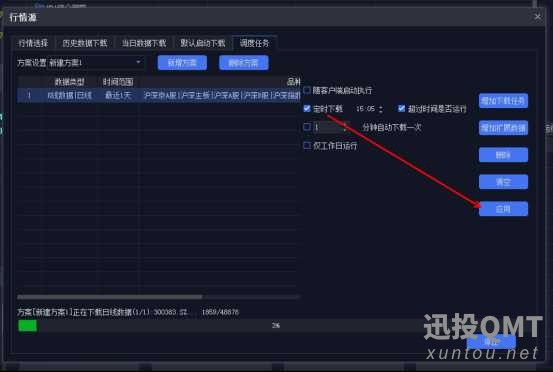The image size is (553, 372).
Task: Open the 历史数据下载 tab
Action: (85, 43)
